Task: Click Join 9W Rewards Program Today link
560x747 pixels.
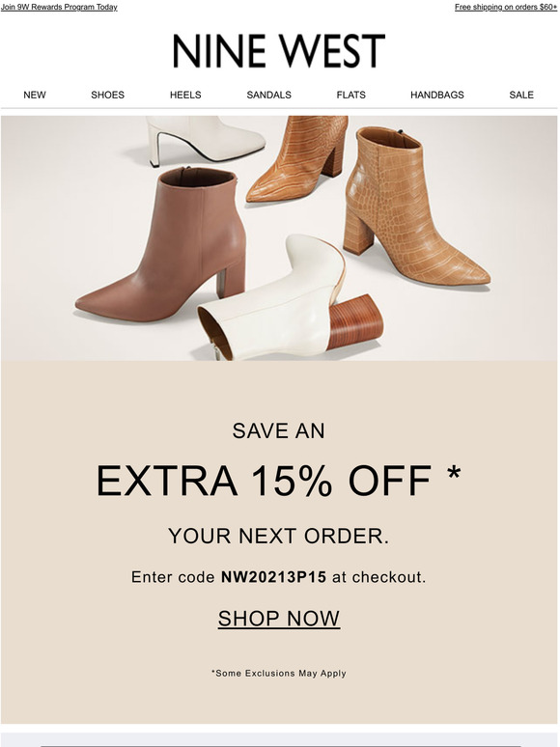Action: point(59,7)
